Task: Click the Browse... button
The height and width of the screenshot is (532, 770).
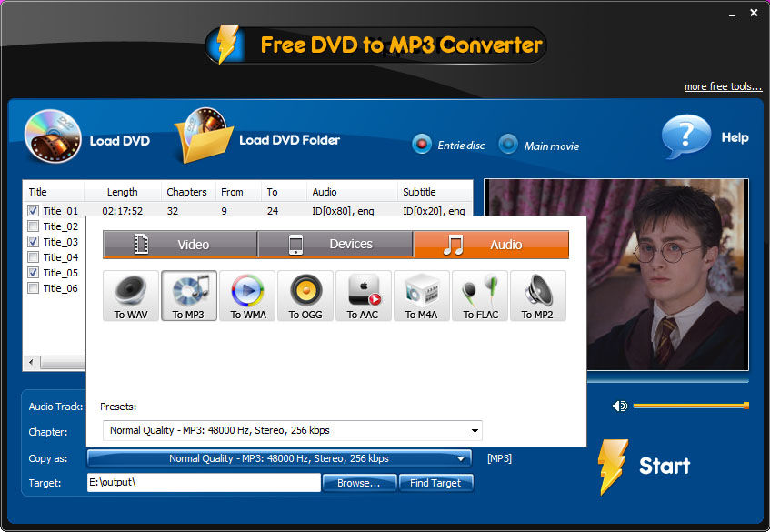Action: pos(359,483)
